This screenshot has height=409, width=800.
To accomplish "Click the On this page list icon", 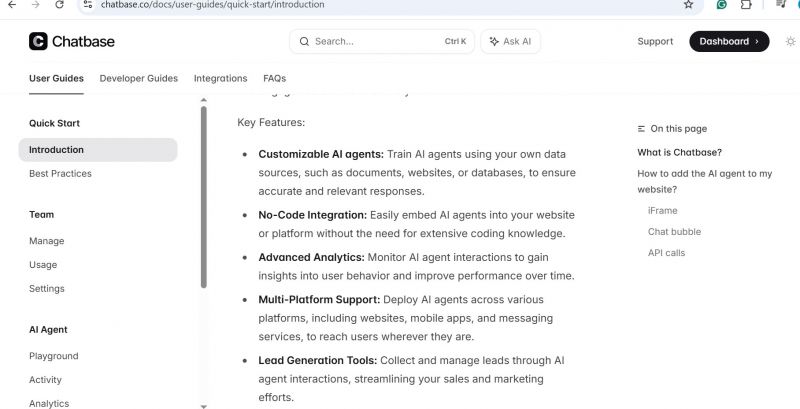I will click(641, 129).
